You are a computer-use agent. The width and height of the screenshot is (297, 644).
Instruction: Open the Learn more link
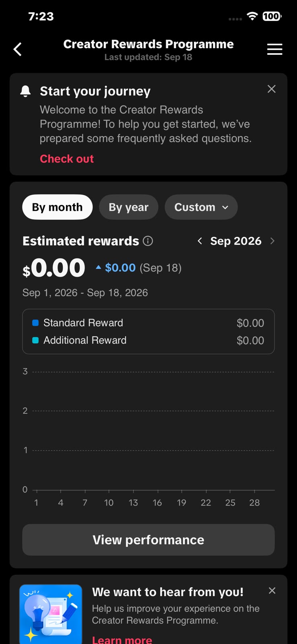coord(122,640)
